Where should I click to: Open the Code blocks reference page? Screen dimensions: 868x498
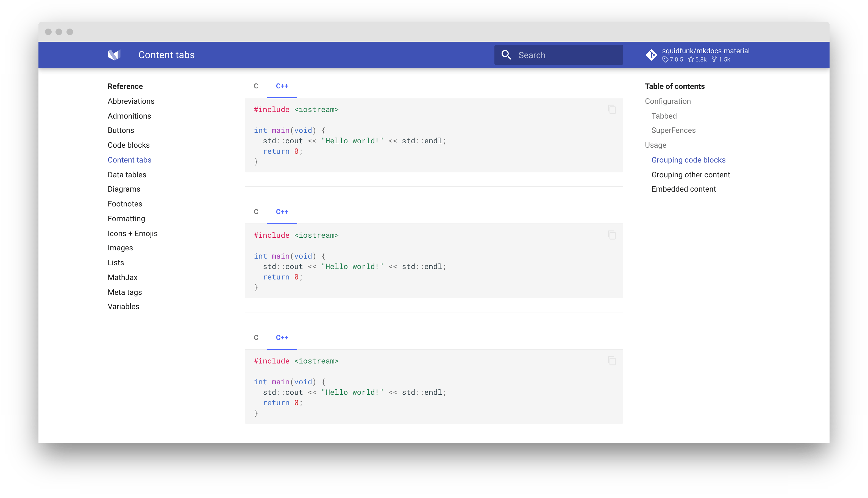pyautogui.click(x=129, y=145)
